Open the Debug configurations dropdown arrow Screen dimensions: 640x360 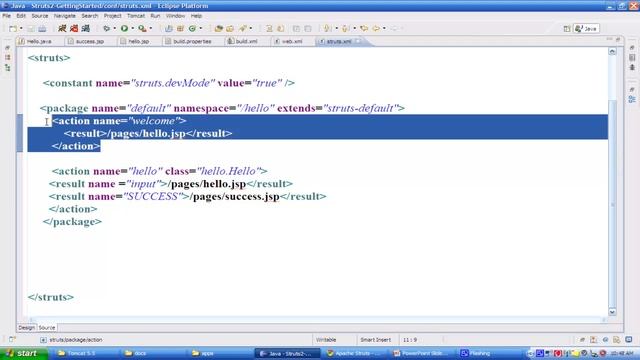(114, 29)
